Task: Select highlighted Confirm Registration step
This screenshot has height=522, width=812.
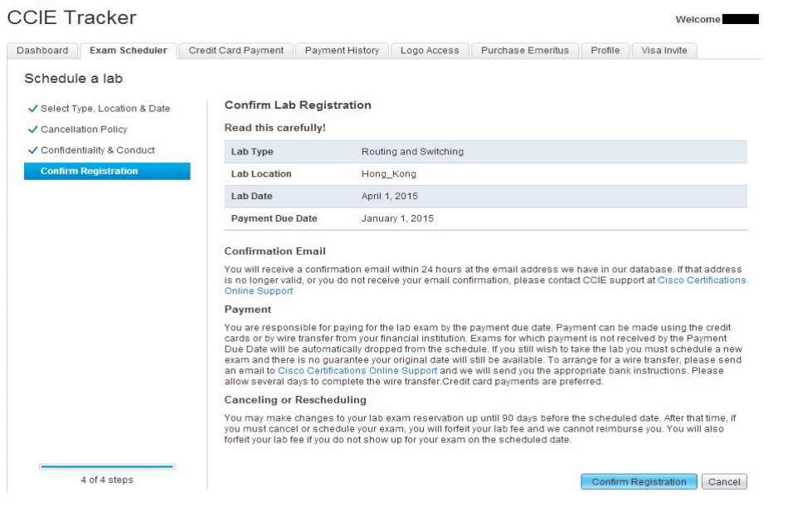Action: 107,171
